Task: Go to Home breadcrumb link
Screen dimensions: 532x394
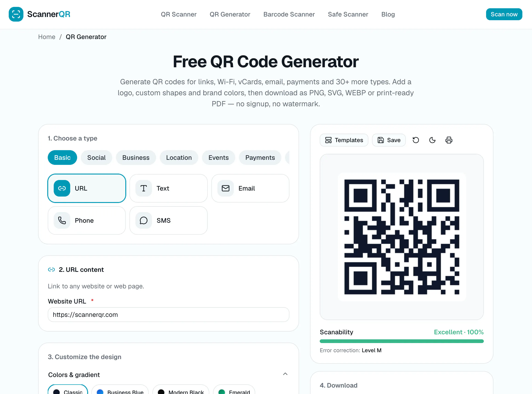Action: point(47,37)
